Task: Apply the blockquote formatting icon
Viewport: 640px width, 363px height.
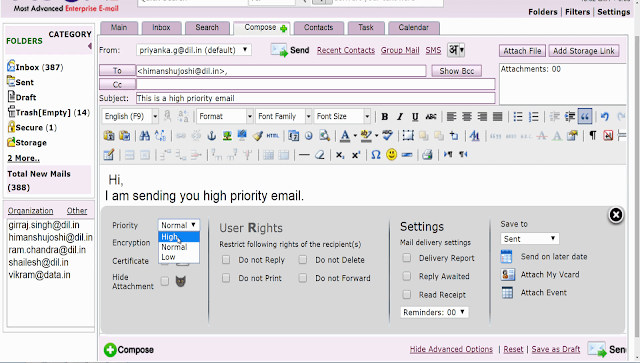Action: coord(585,117)
